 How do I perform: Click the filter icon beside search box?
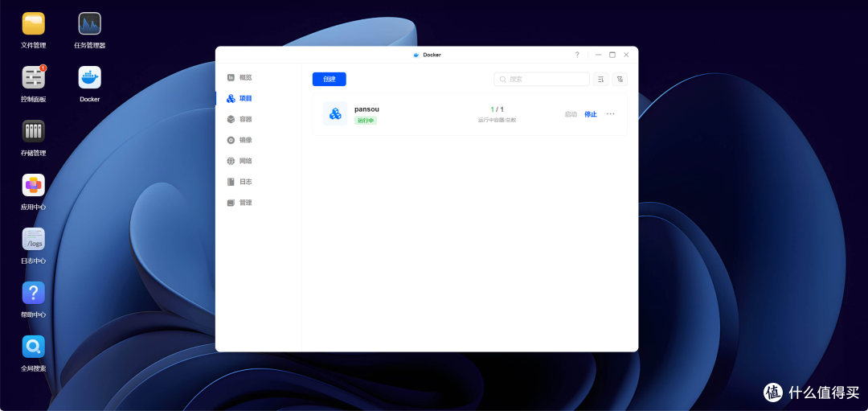[620, 79]
